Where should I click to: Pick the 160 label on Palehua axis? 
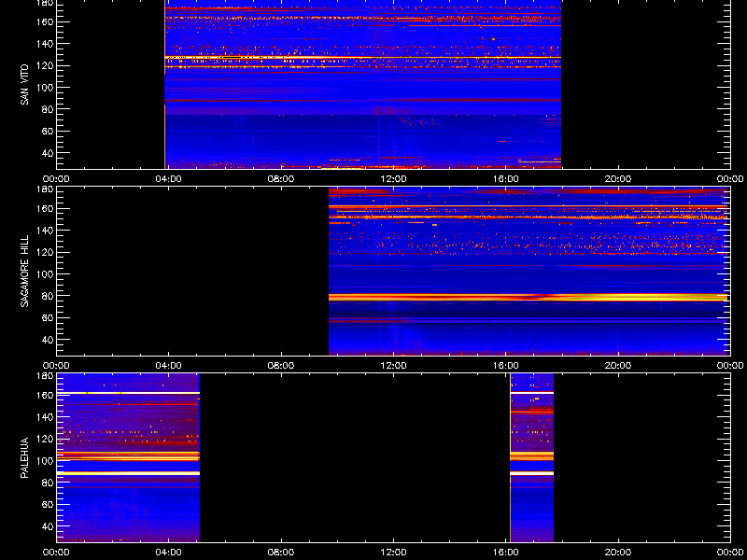[43, 395]
